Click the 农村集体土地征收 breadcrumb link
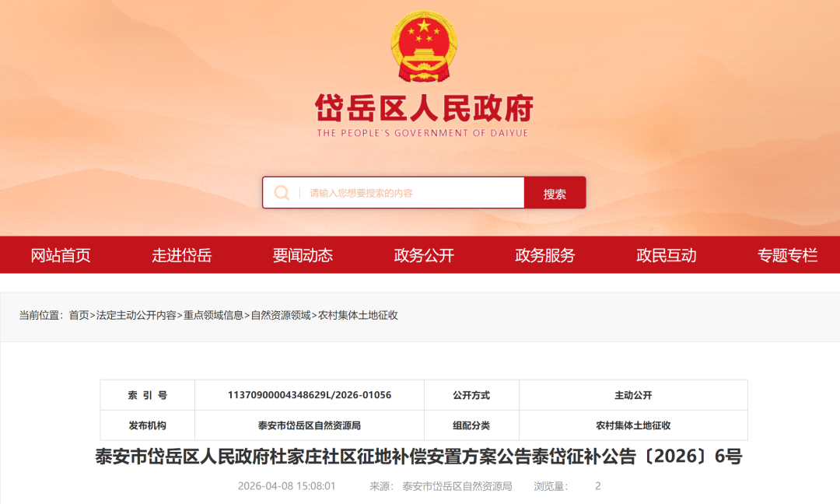 (x=358, y=315)
